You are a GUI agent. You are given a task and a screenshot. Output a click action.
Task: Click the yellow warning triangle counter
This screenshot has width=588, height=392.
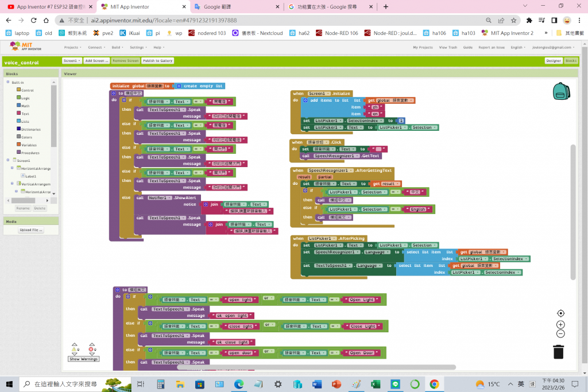[x=75, y=349]
